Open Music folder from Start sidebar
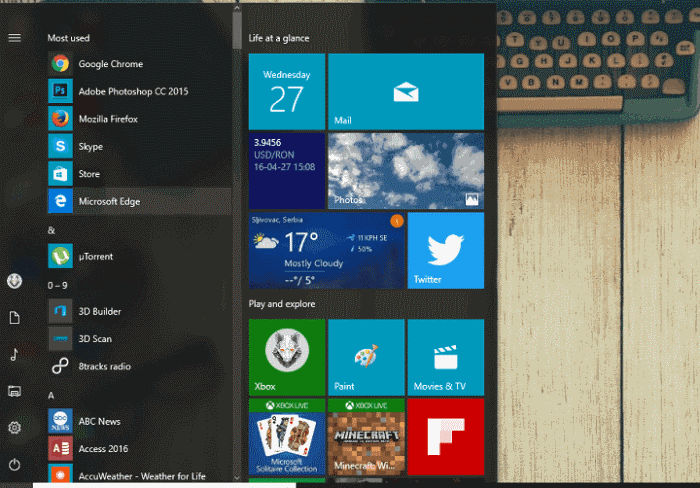 [14, 355]
